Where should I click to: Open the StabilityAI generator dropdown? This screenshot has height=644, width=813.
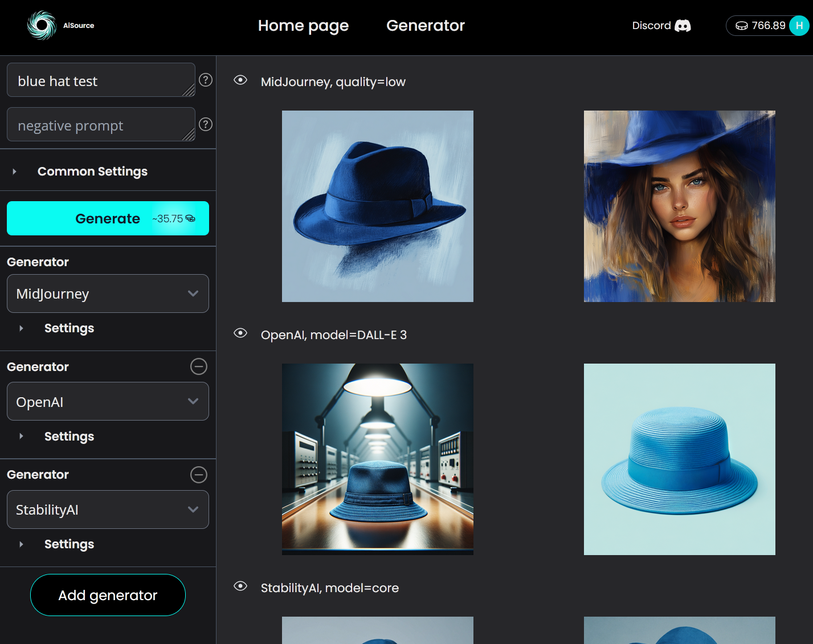[x=108, y=510]
